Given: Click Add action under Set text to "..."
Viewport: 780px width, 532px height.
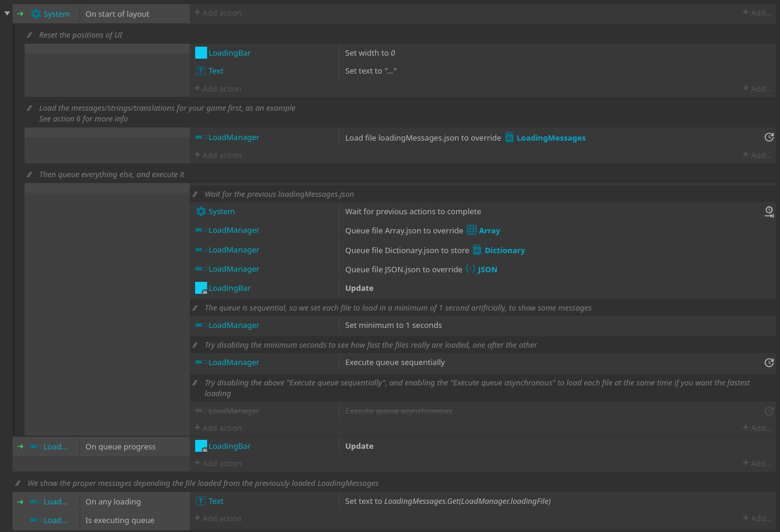Looking at the screenshot, I should pyautogui.click(x=218, y=89).
